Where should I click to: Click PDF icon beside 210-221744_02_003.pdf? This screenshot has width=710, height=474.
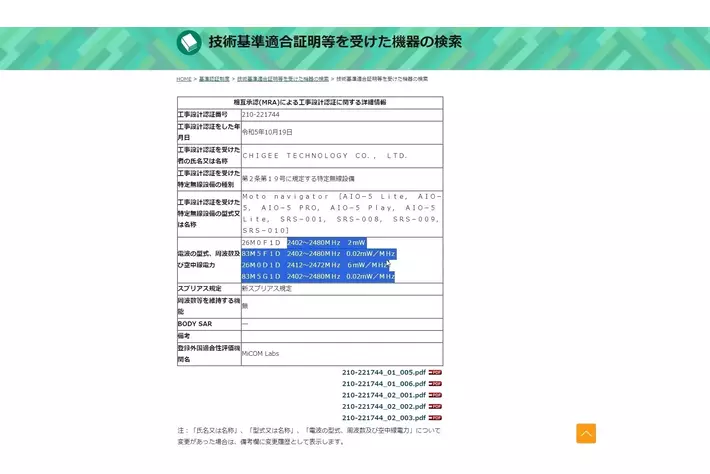pos(435,418)
